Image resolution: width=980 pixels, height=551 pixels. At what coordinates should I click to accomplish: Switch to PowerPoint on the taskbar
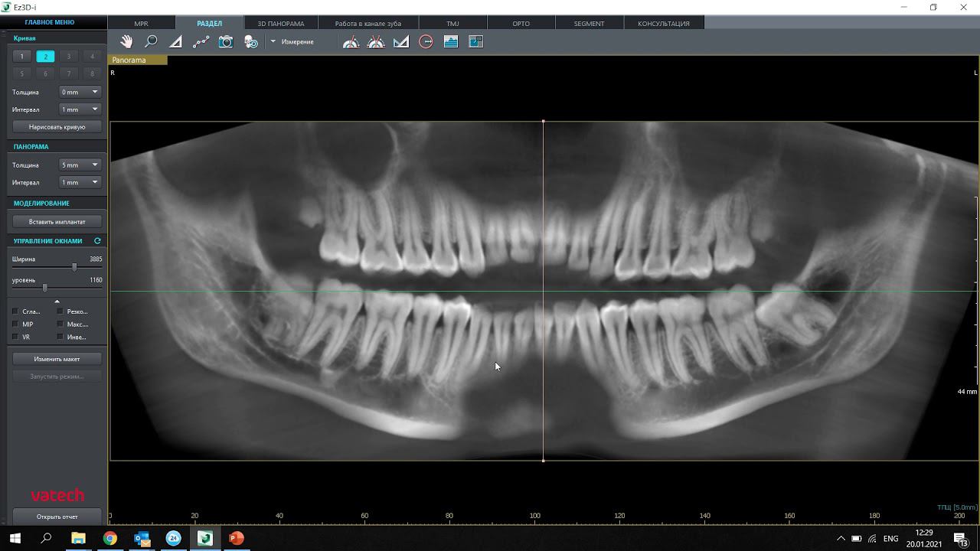(x=237, y=538)
